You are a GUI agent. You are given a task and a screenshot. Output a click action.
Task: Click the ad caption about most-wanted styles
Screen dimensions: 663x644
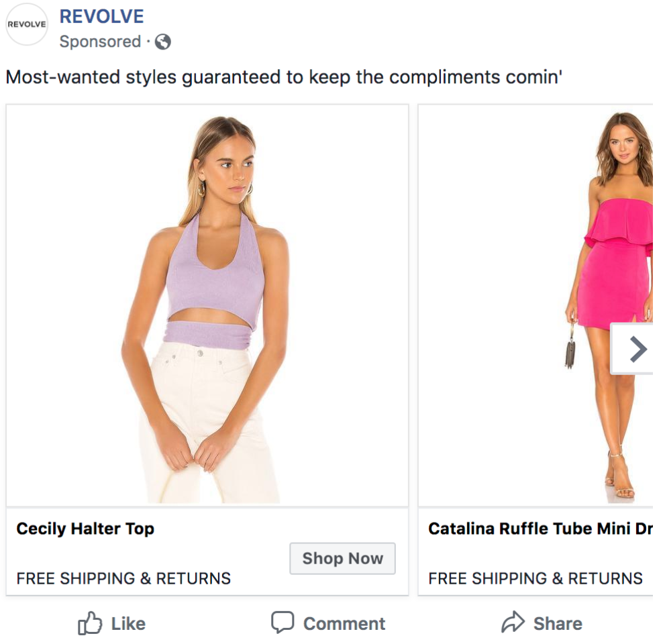click(283, 77)
